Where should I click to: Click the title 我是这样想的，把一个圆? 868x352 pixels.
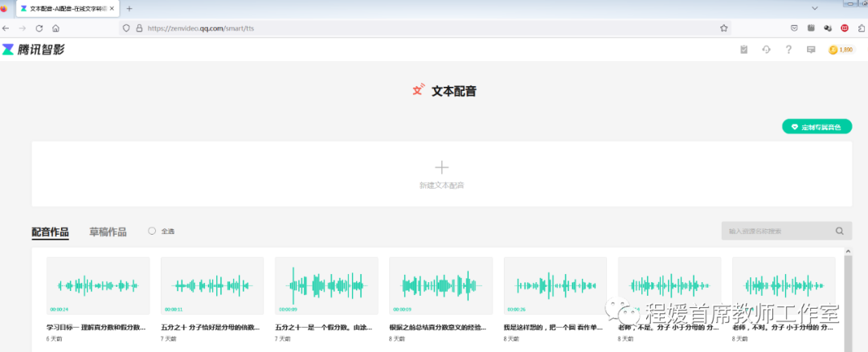553,327
